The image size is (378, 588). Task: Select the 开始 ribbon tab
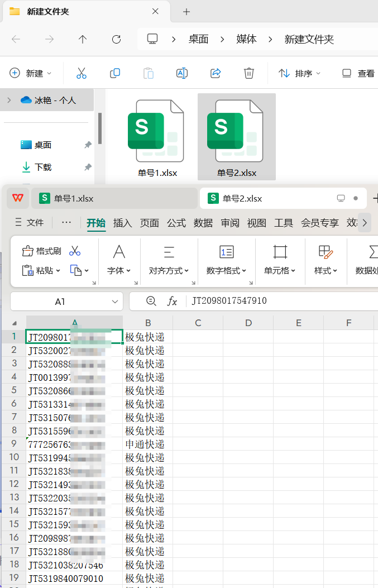point(96,223)
